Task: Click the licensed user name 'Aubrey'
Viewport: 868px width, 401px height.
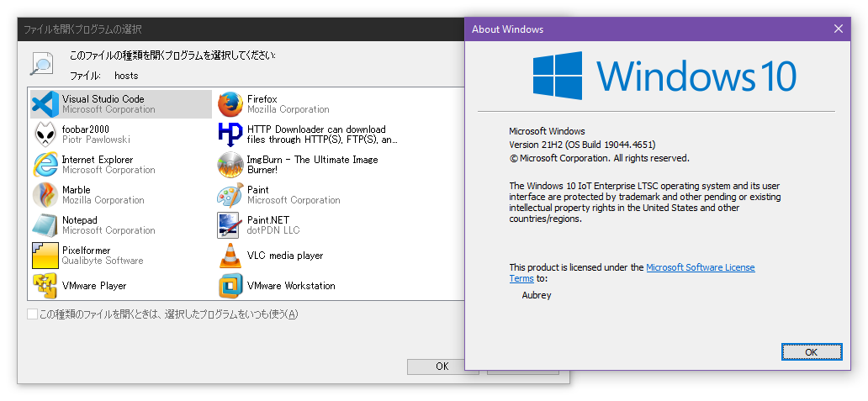Action: pos(537,295)
